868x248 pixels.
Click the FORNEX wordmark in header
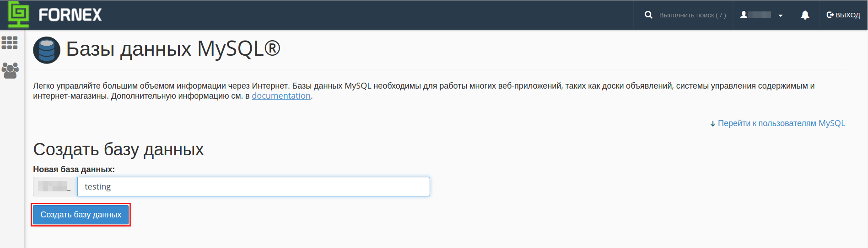[x=70, y=15]
